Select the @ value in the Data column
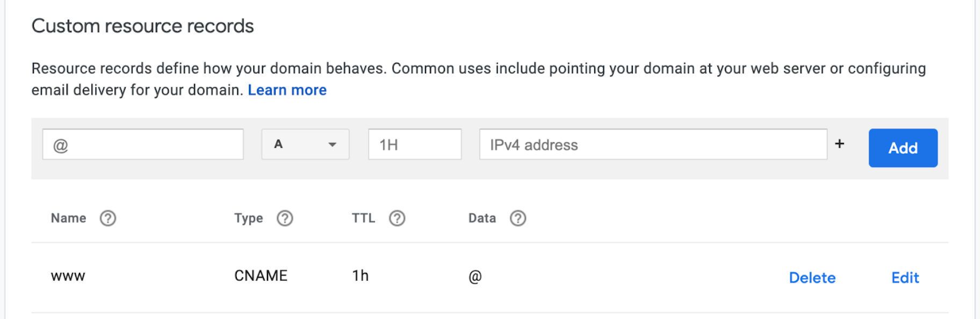The width and height of the screenshot is (980, 319). pyautogui.click(x=474, y=275)
